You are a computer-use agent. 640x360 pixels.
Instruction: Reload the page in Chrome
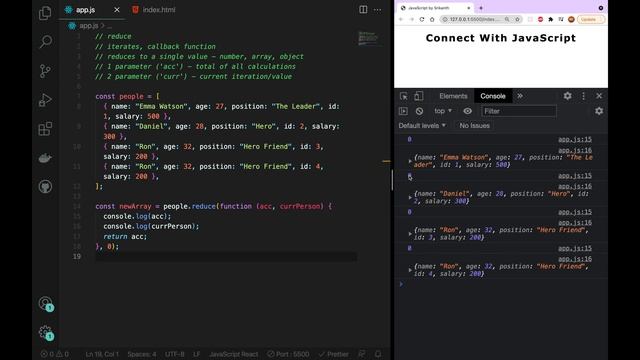tap(422, 19)
